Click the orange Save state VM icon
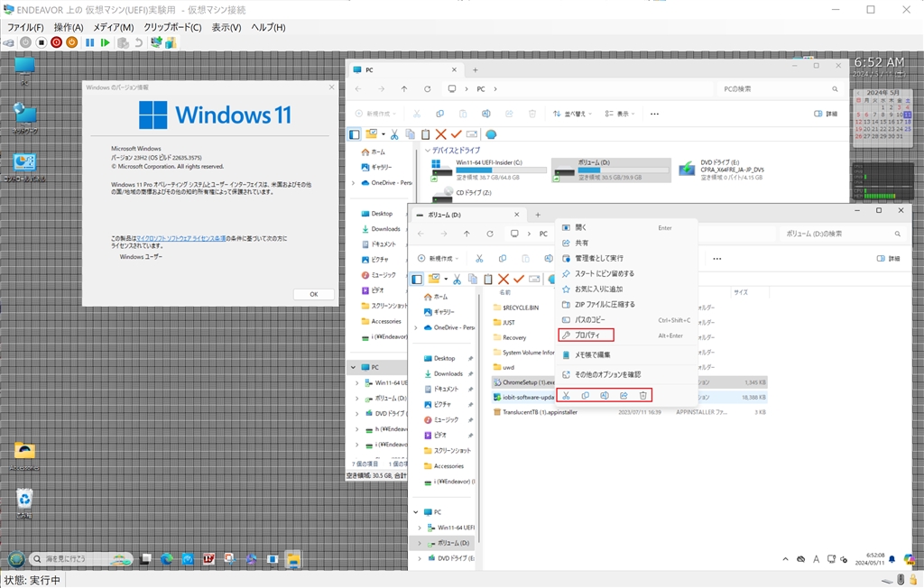This screenshot has width=924, height=588. coord(72,42)
